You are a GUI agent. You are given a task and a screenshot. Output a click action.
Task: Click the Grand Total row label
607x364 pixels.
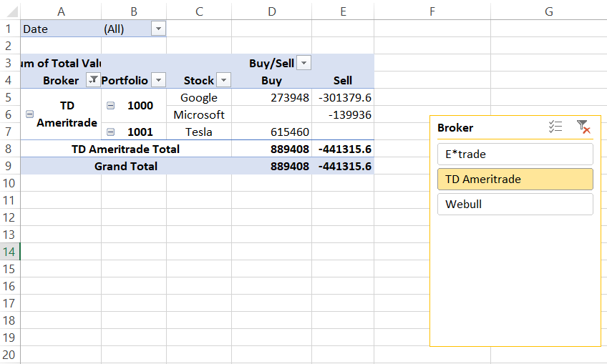pos(126,166)
